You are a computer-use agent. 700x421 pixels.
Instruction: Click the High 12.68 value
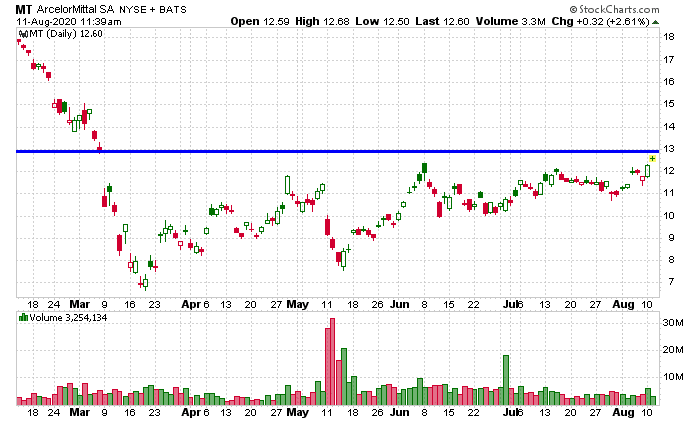coord(322,21)
